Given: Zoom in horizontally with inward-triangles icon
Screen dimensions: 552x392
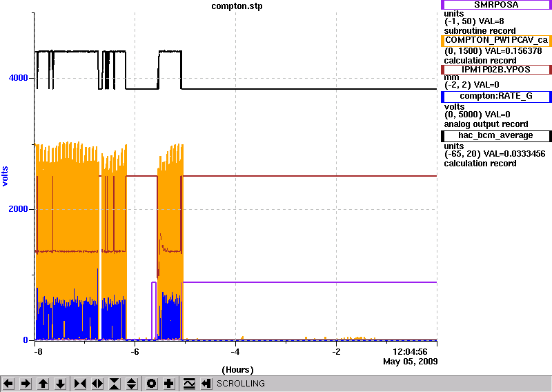Looking at the screenshot, I should [x=80, y=383].
